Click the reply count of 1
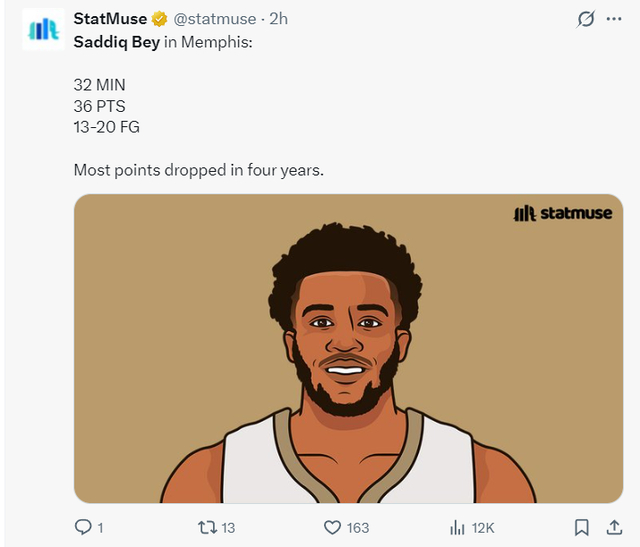640x547 pixels. coord(100,527)
